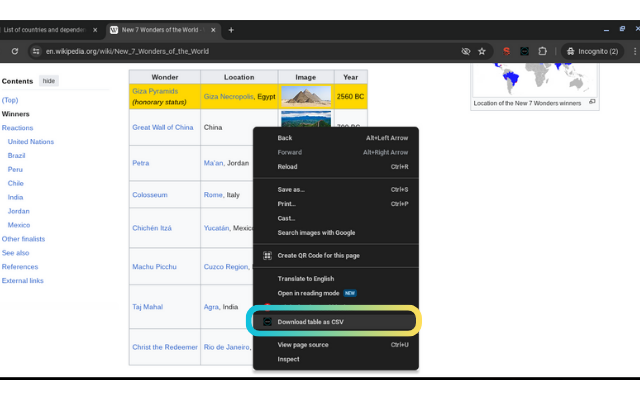
Task: Open the Chichén Itzá link
Action: point(152,228)
